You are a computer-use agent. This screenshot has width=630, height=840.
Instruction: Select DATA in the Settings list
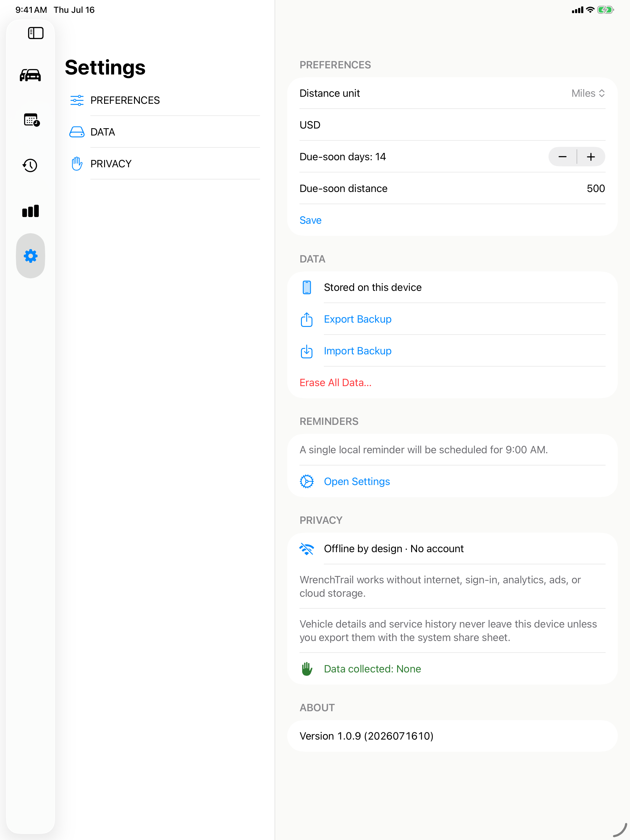click(165, 132)
